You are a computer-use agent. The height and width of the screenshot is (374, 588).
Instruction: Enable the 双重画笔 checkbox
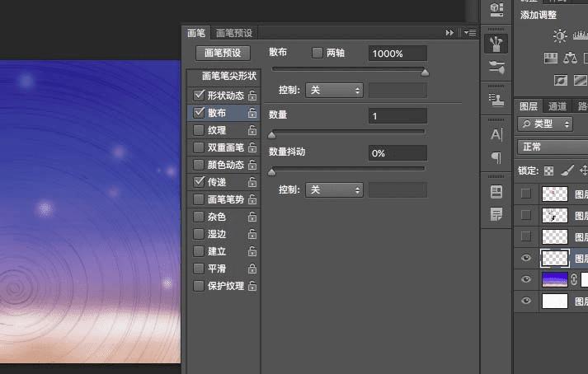coord(199,147)
